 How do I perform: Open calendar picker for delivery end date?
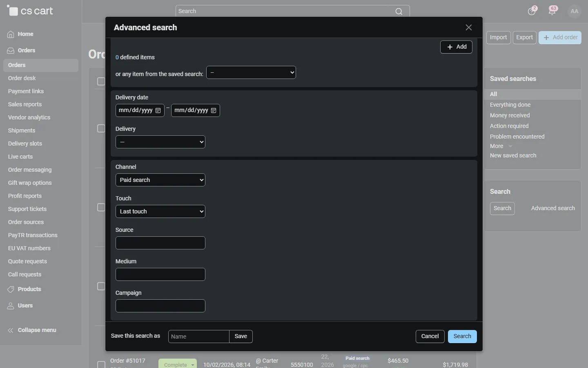214,110
